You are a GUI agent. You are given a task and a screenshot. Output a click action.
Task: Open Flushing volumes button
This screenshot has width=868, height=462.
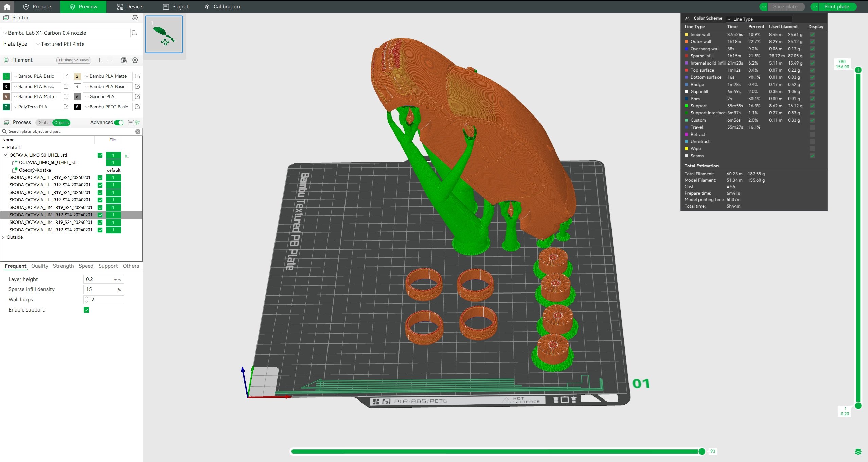click(x=74, y=60)
